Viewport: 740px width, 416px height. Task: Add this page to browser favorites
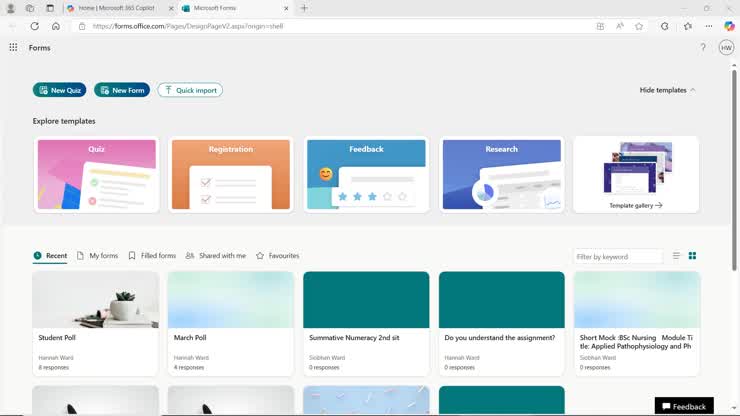point(639,26)
